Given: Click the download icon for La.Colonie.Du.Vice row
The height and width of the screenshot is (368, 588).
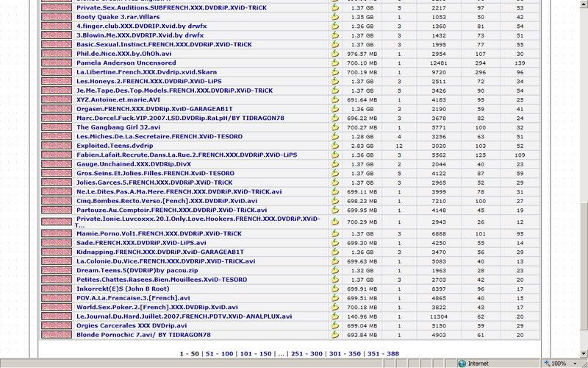Looking at the screenshot, I should [335, 261].
